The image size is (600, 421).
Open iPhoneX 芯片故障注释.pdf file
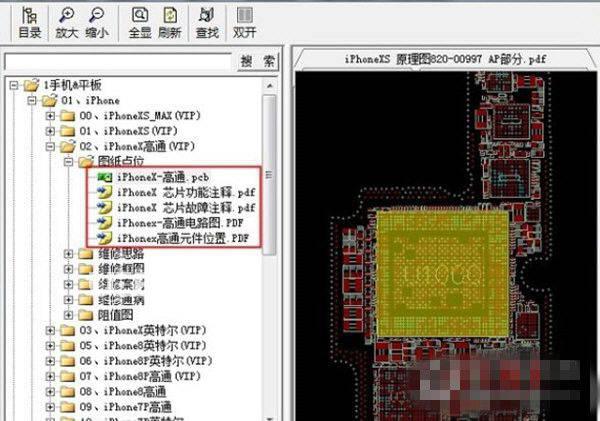pos(186,207)
